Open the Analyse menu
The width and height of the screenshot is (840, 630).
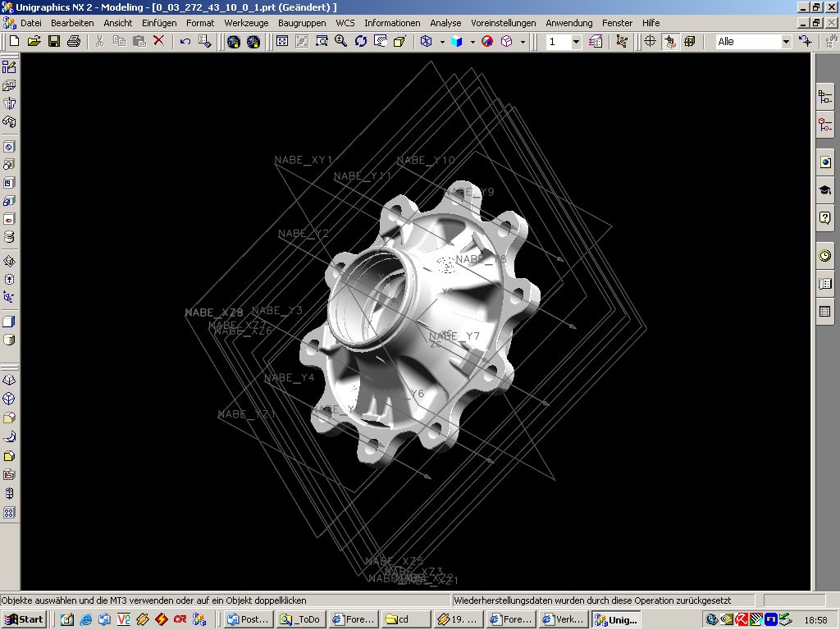pyautogui.click(x=445, y=23)
